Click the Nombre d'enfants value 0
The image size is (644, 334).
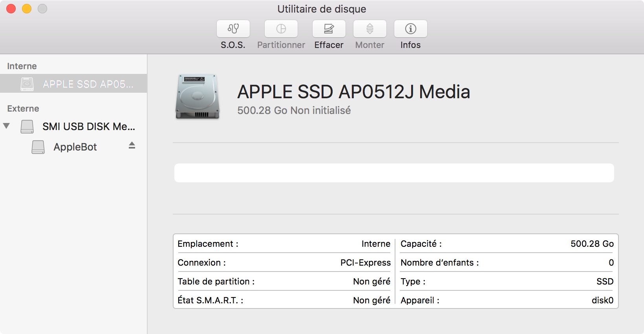pyautogui.click(x=611, y=262)
